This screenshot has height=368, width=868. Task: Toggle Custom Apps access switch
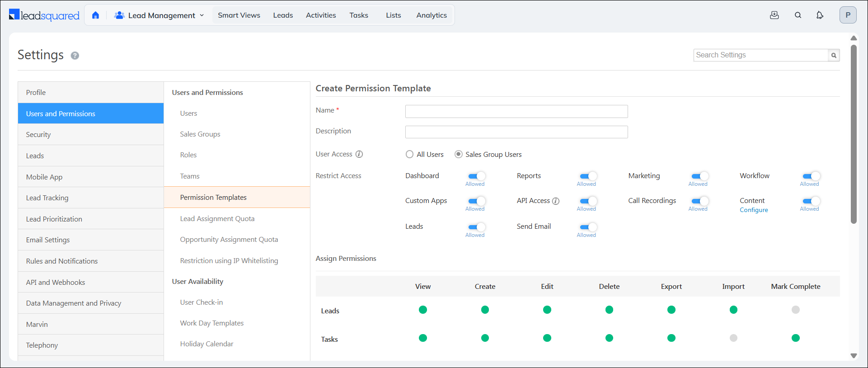coord(477,201)
